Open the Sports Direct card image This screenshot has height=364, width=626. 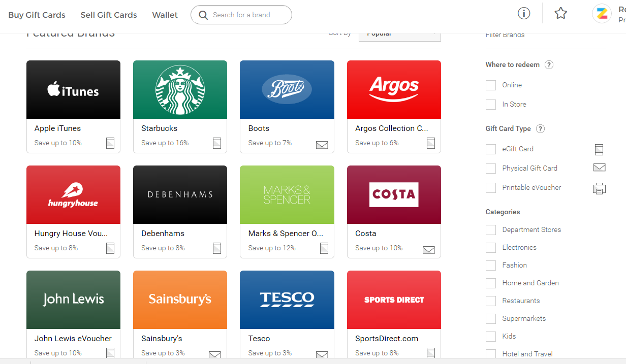[x=394, y=300]
